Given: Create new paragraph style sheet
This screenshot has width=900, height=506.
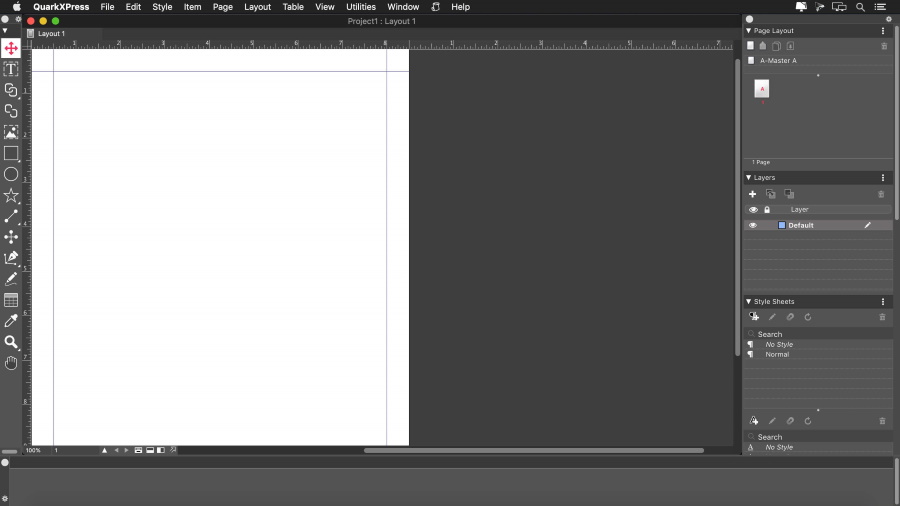Looking at the screenshot, I should (754, 317).
